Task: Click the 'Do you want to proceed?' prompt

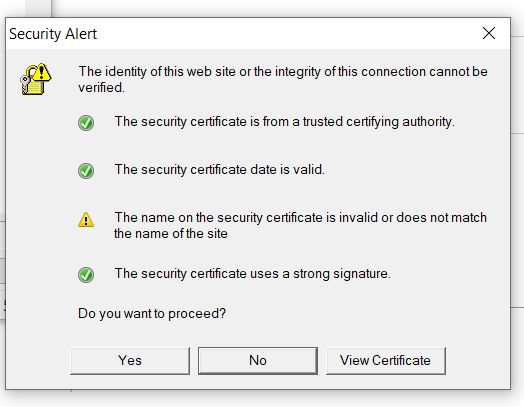Action: [x=152, y=314]
